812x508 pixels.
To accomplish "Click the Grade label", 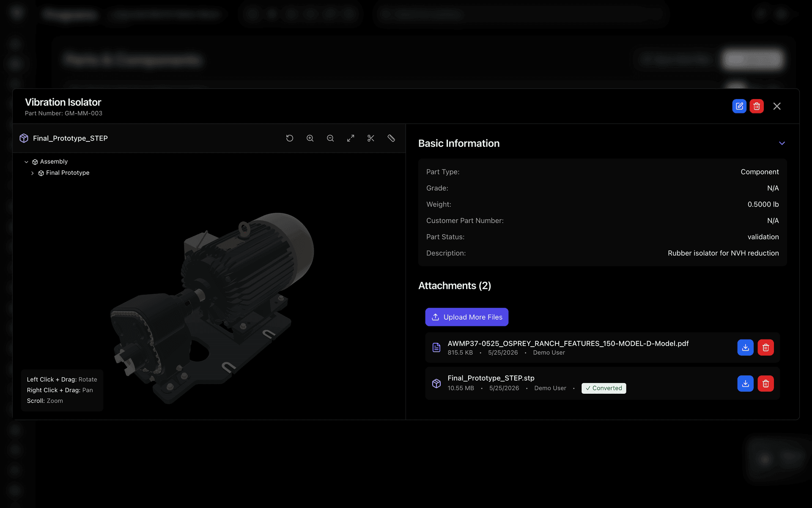I will [x=437, y=188].
